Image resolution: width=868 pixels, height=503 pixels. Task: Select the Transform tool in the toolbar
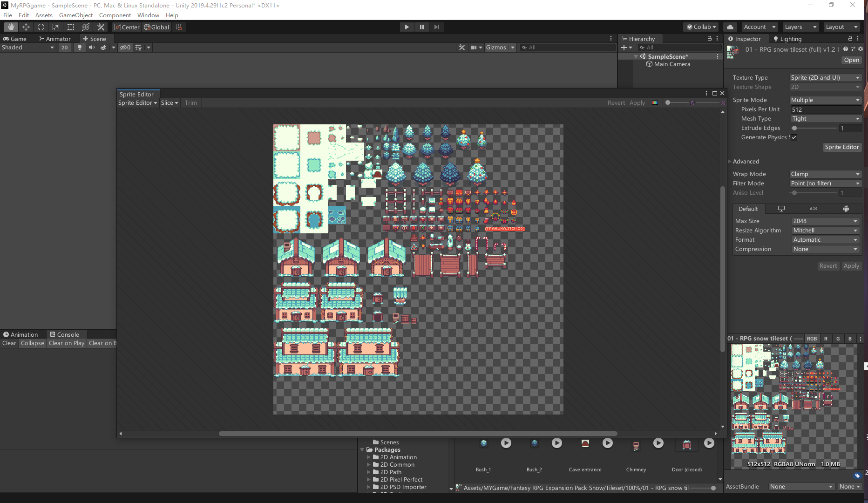pyautogui.click(x=86, y=27)
